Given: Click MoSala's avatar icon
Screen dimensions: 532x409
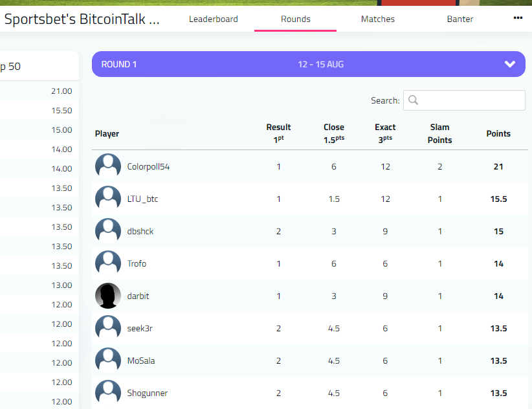Looking at the screenshot, I should [x=108, y=360].
